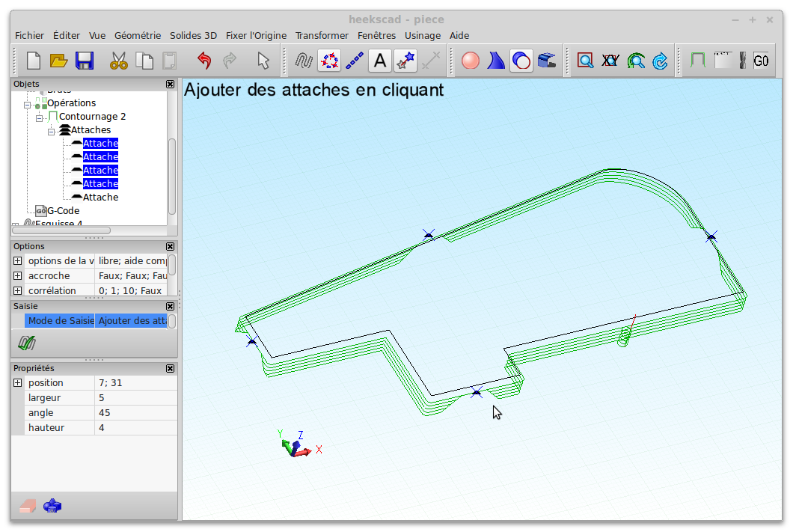This screenshot has width=799, height=532.
Task: Click the Scissors cut icon
Action: [119, 61]
